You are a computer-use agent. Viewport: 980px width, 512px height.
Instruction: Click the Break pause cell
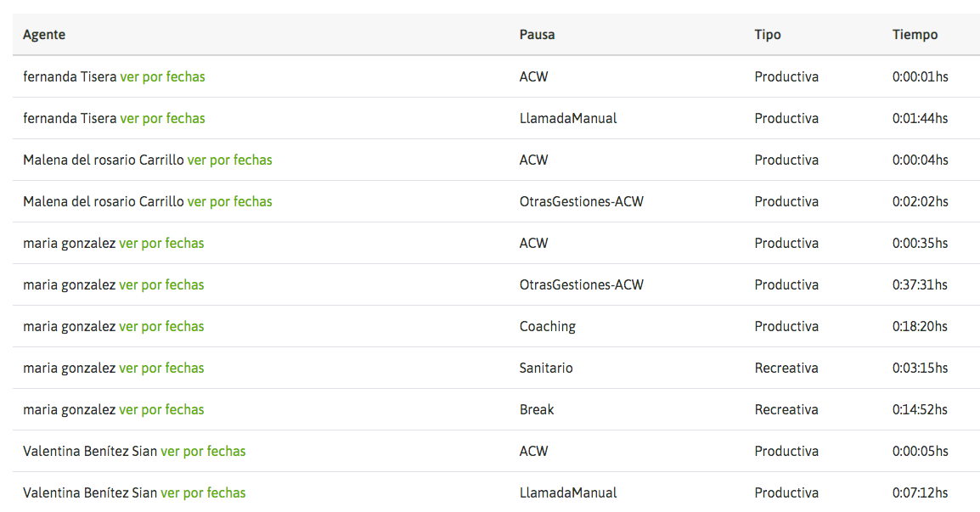point(537,409)
